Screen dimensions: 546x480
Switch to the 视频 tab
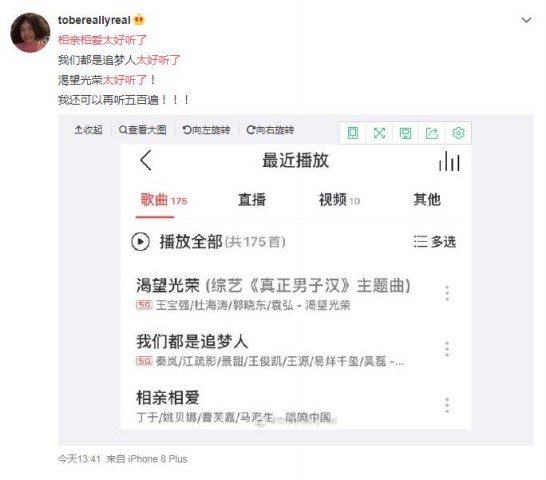click(339, 200)
